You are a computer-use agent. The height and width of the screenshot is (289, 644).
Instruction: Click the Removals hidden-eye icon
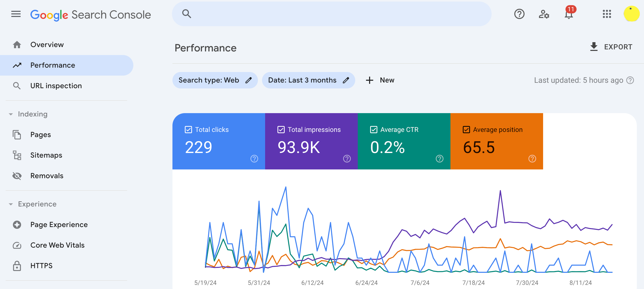[17, 176]
